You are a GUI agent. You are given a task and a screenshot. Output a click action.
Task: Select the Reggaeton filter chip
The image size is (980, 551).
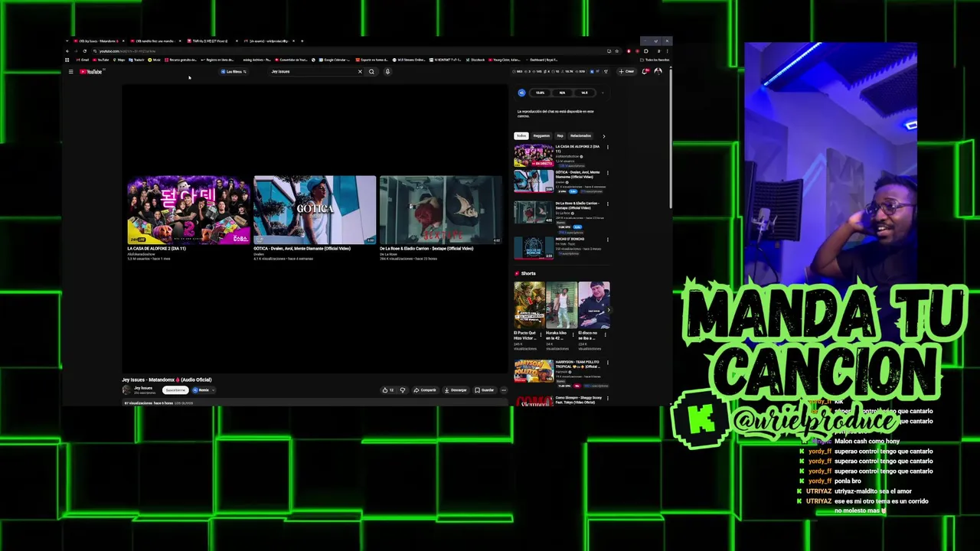(x=541, y=135)
